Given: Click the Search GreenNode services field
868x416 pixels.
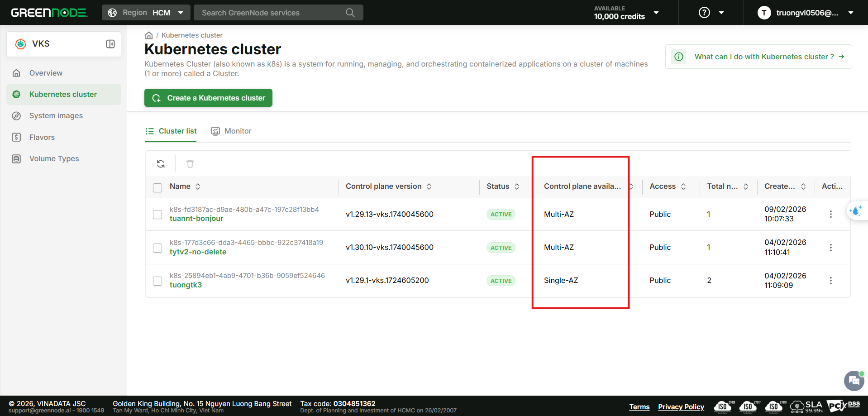Looking at the screenshot, I should click(x=272, y=13).
